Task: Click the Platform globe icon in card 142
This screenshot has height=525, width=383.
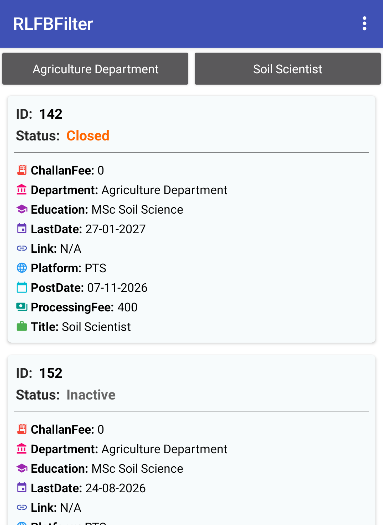Action: tap(22, 268)
